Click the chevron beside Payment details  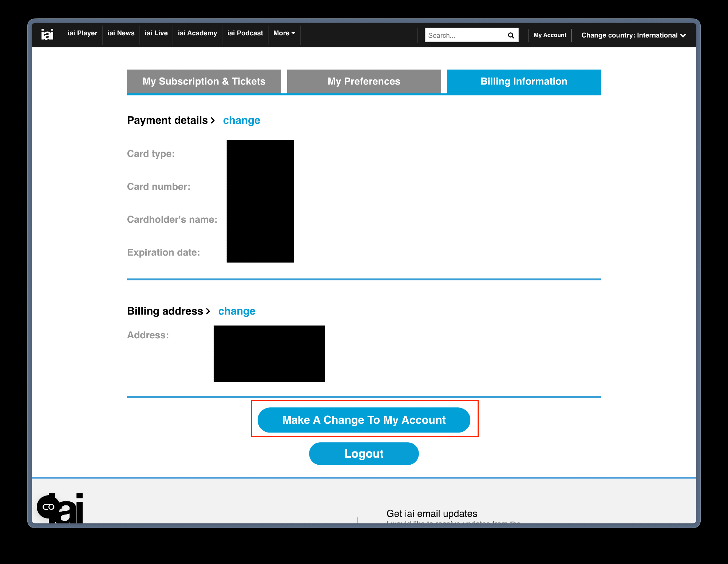coord(213,121)
